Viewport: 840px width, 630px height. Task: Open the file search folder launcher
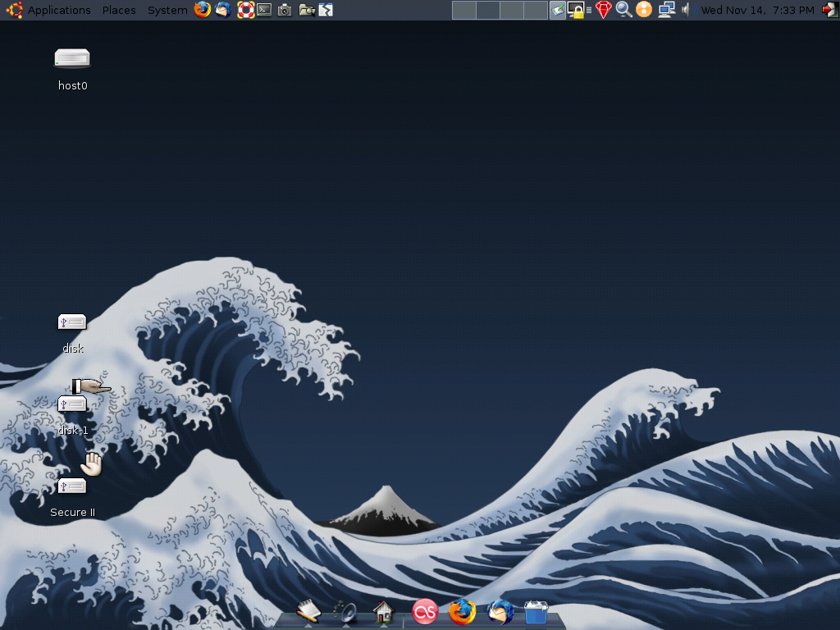(307, 10)
